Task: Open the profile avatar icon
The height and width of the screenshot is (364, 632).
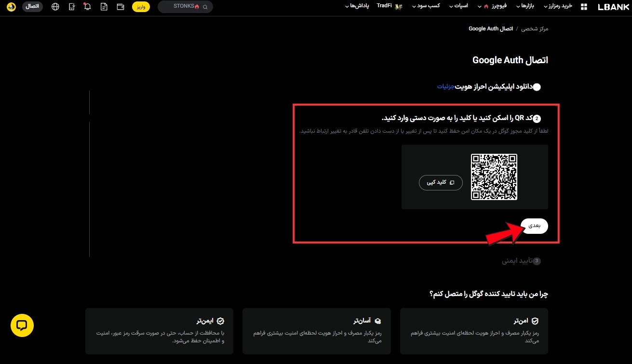Action: (x=11, y=7)
